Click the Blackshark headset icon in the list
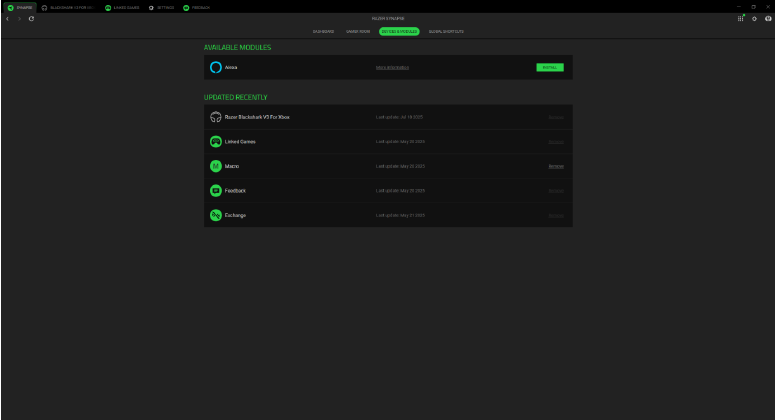This screenshot has height=420, width=776. 216,117
